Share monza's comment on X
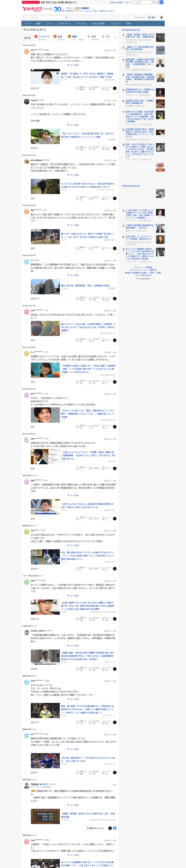 115,148
